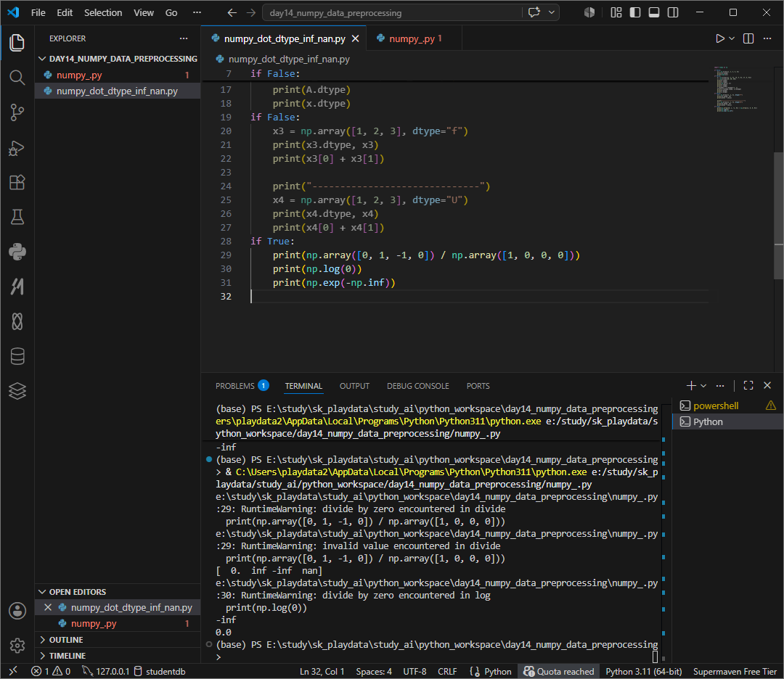Open the Accounts menu icon
Screen dimensions: 784x679
[x=17, y=611]
